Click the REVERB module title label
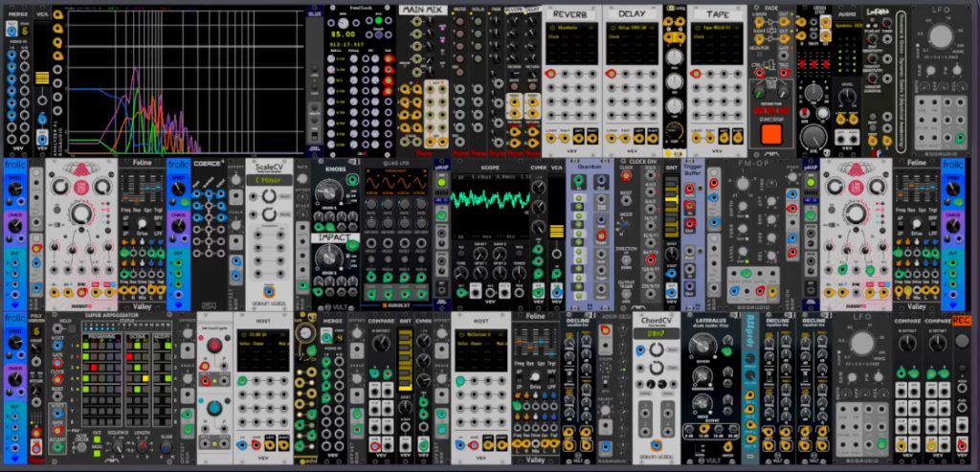 click(571, 13)
